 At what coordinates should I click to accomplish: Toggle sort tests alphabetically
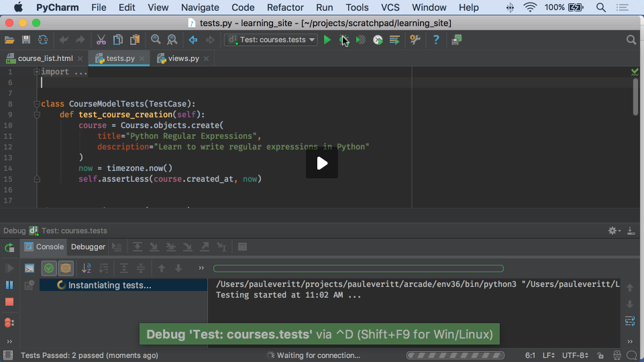pos(87,268)
